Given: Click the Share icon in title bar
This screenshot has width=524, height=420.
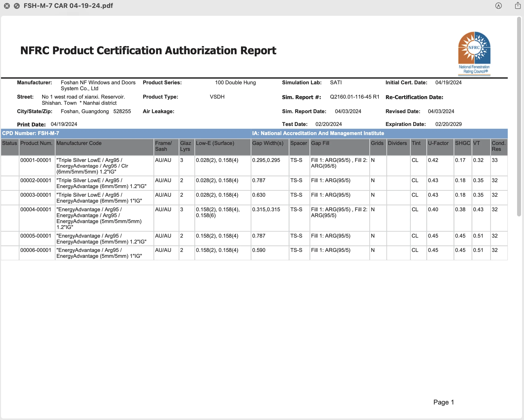Looking at the screenshot, I should [518, 5].
